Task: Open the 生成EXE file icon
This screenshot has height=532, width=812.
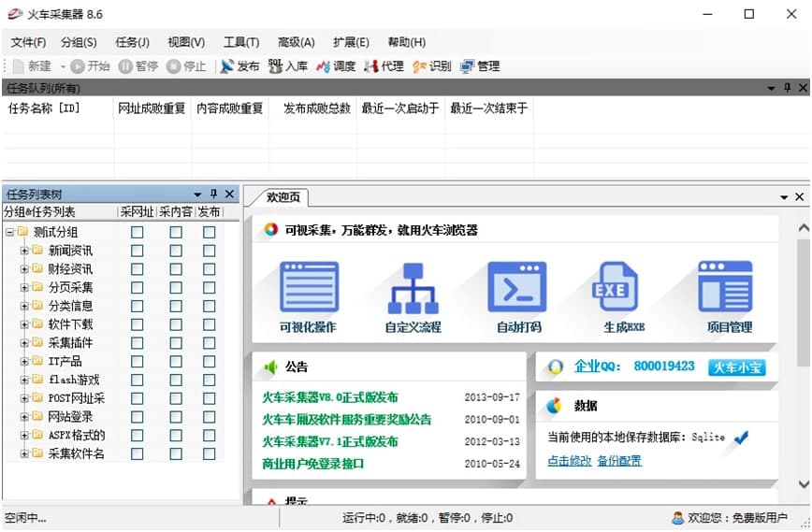Action: coord(616,286)
